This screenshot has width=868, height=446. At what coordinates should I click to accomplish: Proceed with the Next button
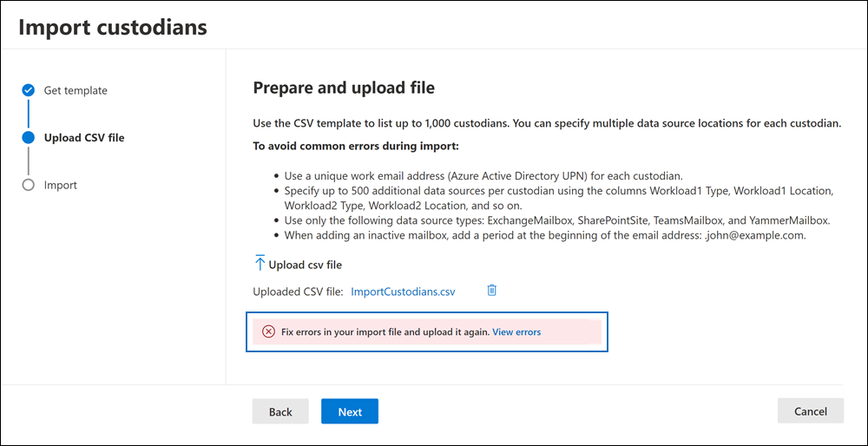pos(350,411)
